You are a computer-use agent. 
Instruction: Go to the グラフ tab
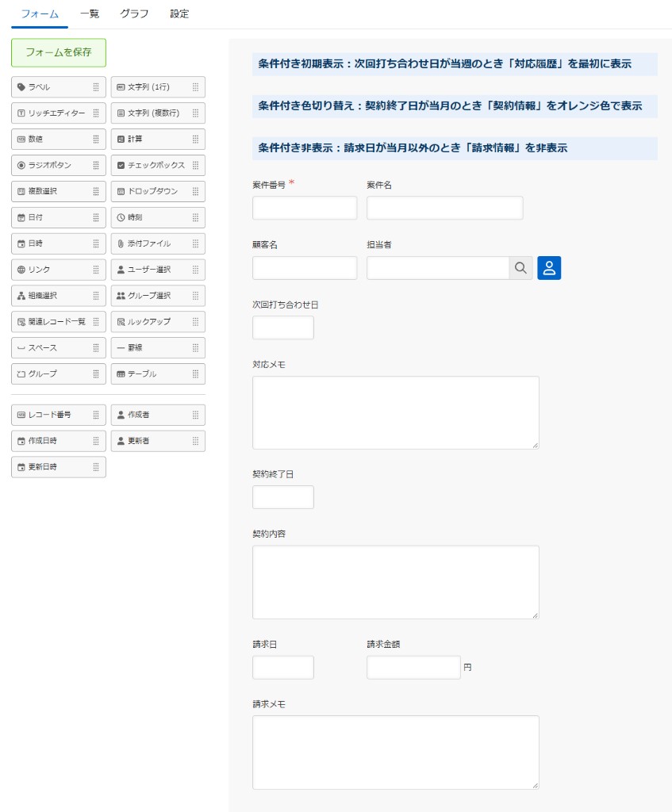point(134,14)
